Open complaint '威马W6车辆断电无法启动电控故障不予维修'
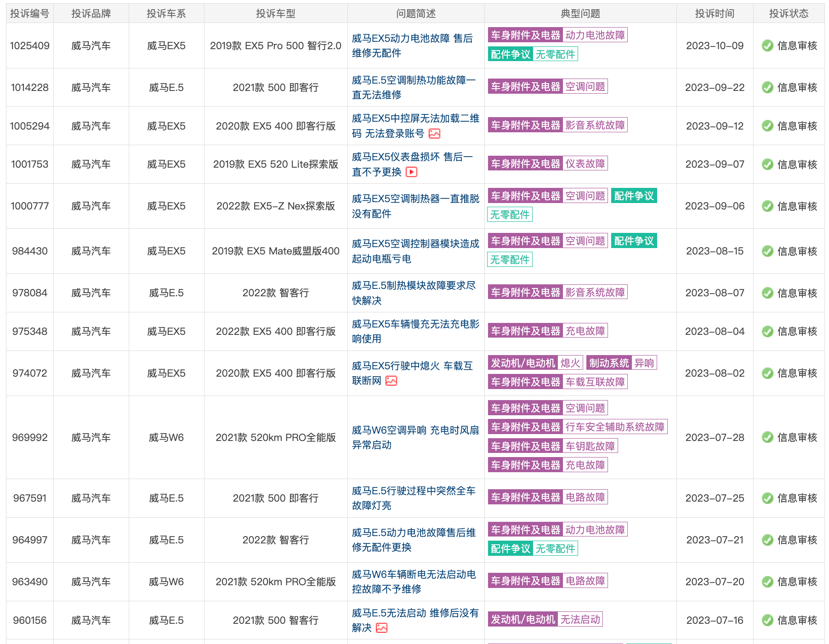 point(414,582)
